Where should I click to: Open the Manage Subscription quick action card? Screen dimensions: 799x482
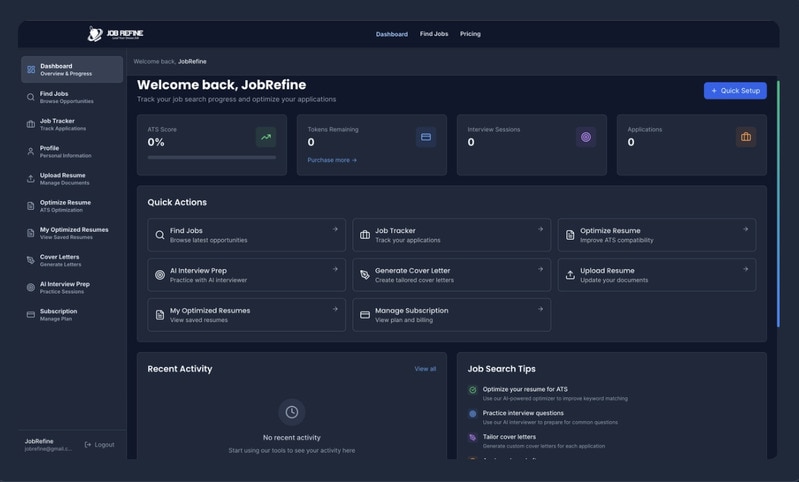451,315
